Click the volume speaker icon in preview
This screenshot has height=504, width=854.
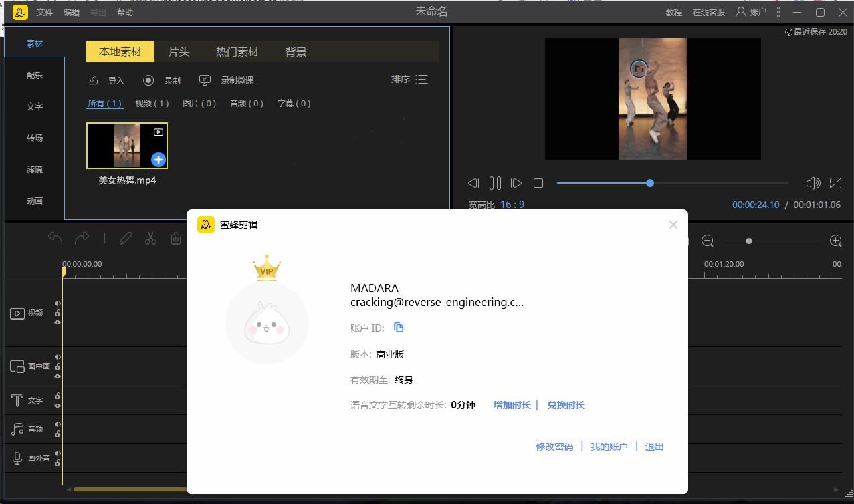pyautogui.click(x=813, y=183)
